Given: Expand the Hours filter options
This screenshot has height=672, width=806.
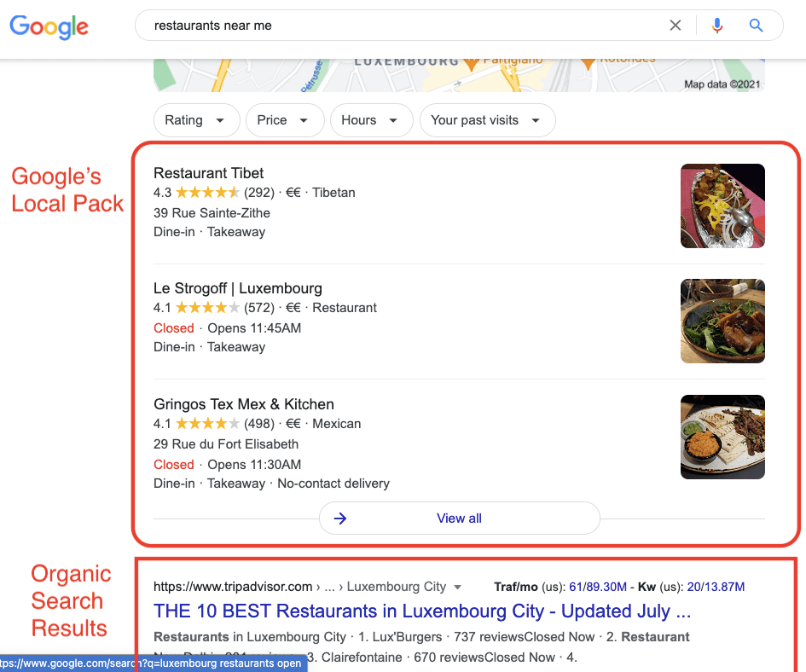Looking at the screenshot, I should click(371, 120).
